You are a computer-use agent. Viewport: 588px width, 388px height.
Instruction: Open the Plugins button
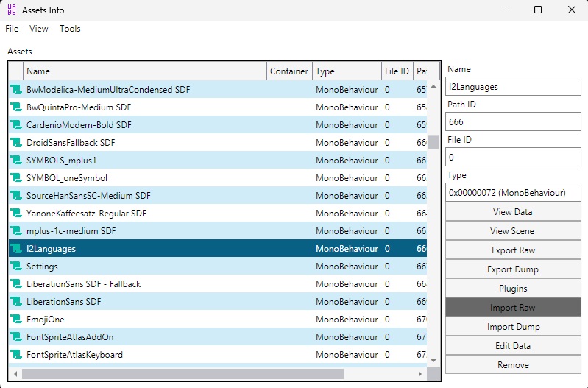pyautogui.click(x=513, y=288)
